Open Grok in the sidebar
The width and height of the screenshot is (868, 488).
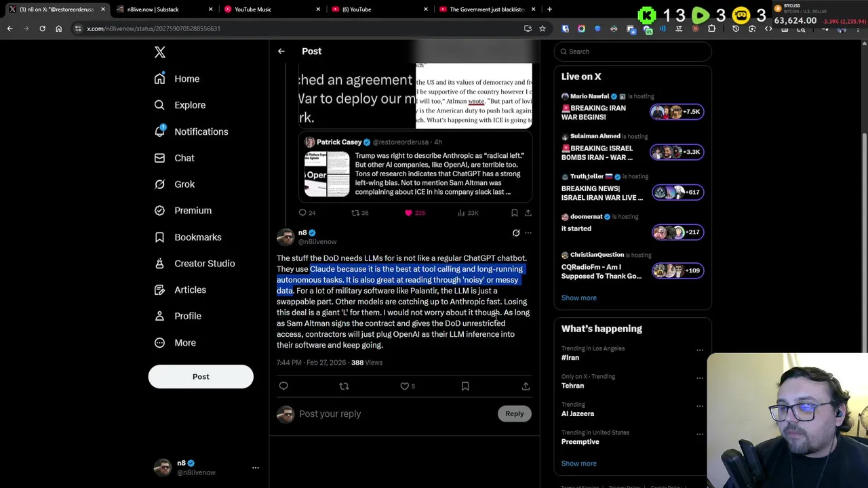[174, 184]
